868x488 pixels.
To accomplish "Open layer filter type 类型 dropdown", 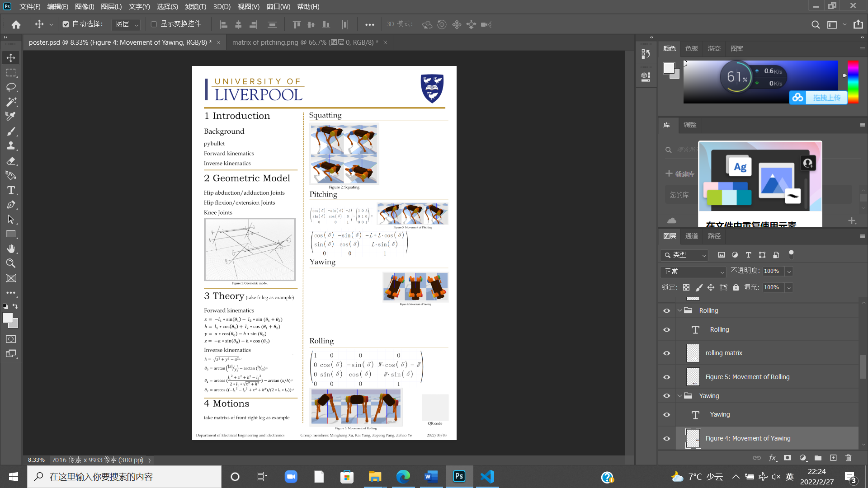I will [684, 255].
